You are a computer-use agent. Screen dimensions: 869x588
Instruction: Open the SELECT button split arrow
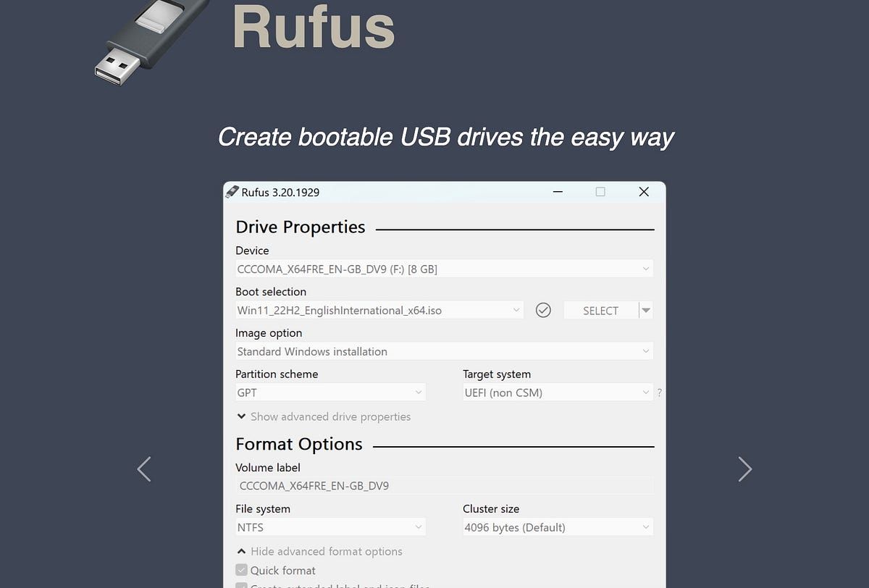(646, 310)
